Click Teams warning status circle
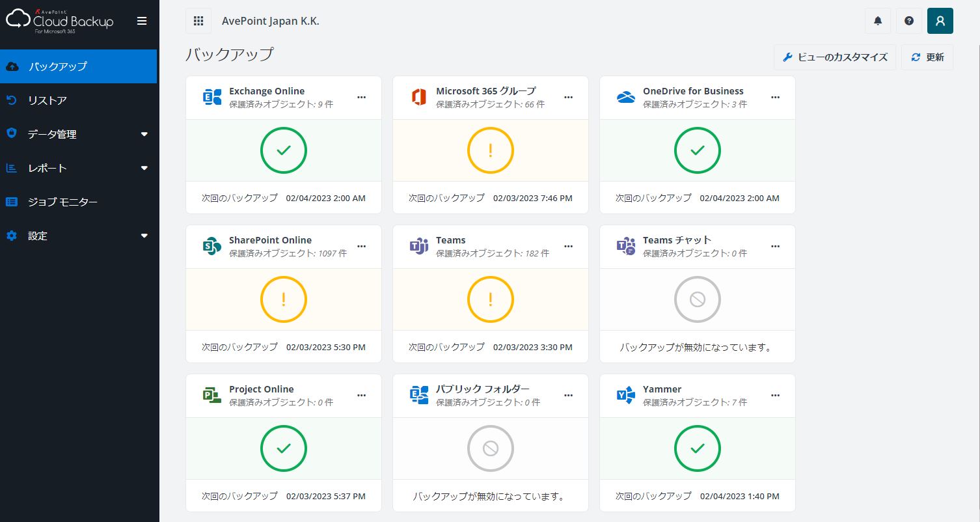 (x=491, y=299)
